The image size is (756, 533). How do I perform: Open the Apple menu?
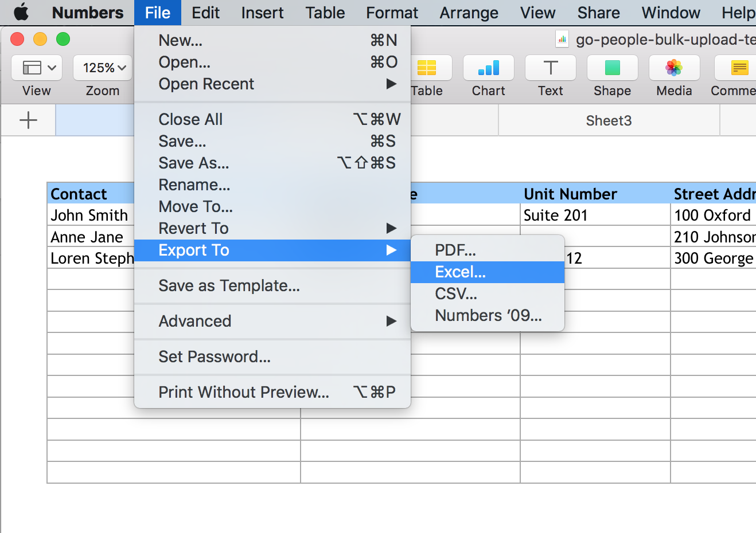[x=21, y=12]
